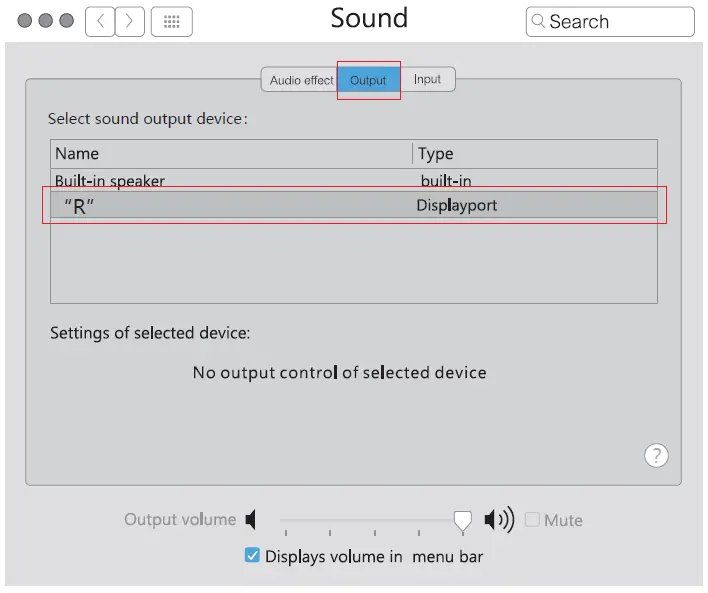708x593 pixels.
Task: Select the Output tab
Action: [368, 80]
